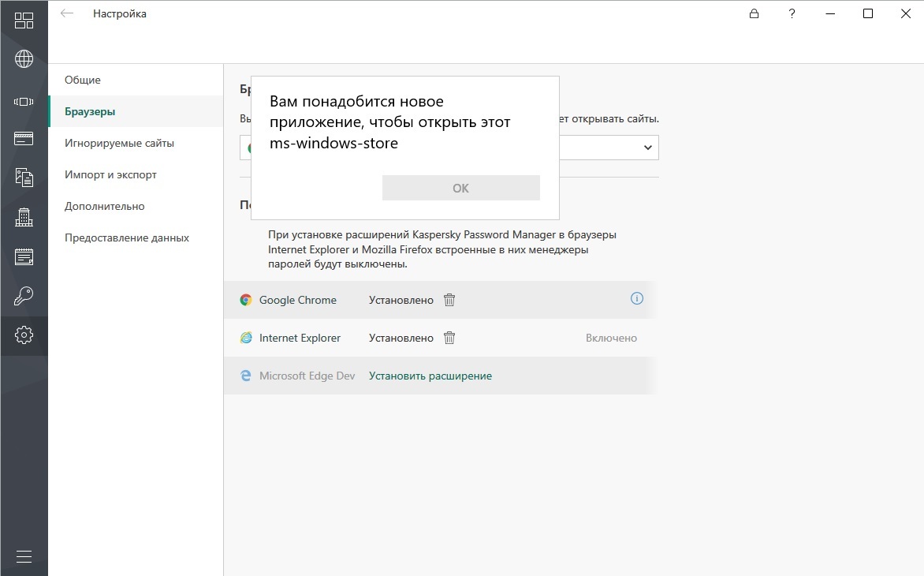
Task: Open the default browser dropdown arrow
Action: pos(647,148)
